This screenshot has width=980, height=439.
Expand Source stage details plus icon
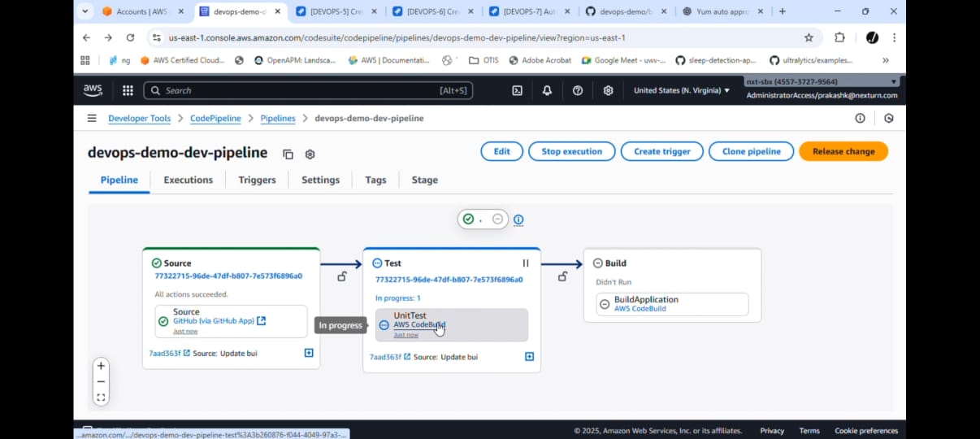309,353
